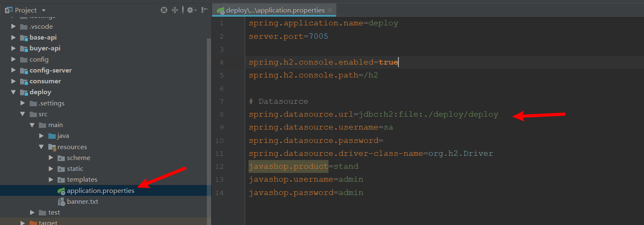Click the javashop.username=admin line
Screen dimensions: 644x225
(x=306, y=179)
